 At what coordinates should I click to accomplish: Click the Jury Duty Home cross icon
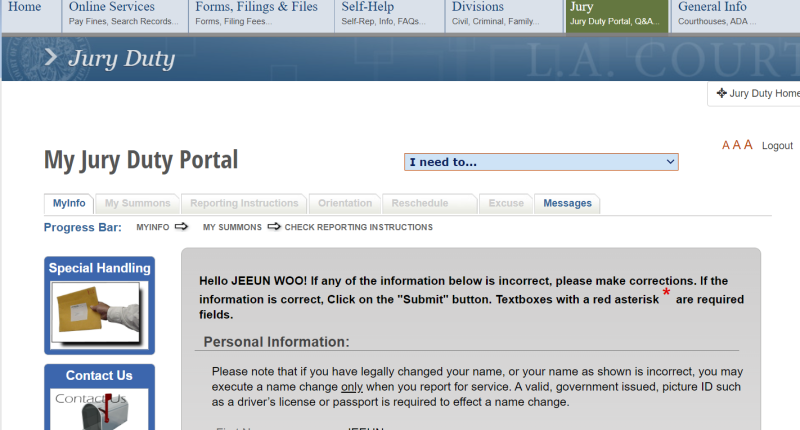coord(721,93)
